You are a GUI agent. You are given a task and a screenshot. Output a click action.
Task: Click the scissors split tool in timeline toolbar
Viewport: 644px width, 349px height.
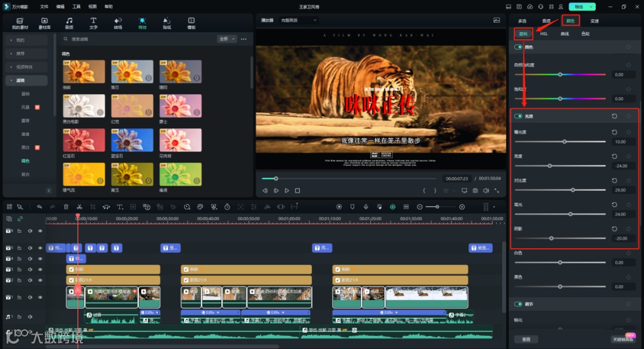pyautogui.click(x=79, y=206)
